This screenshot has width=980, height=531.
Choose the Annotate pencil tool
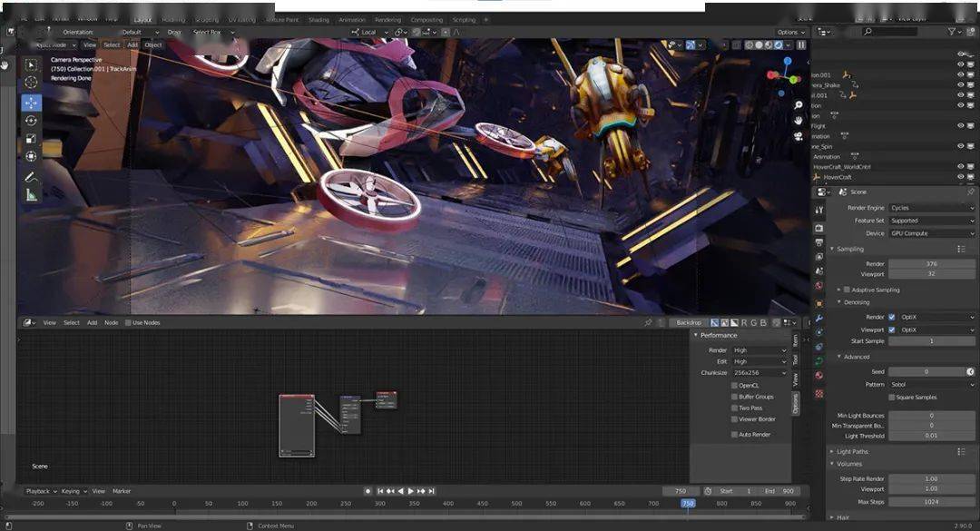(32, 177)
